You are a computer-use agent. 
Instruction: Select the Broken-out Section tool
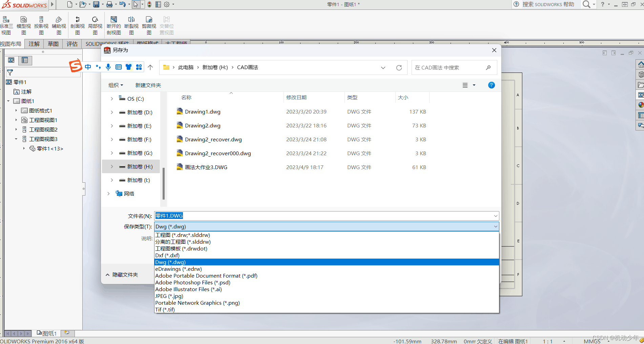pos(114,25)
